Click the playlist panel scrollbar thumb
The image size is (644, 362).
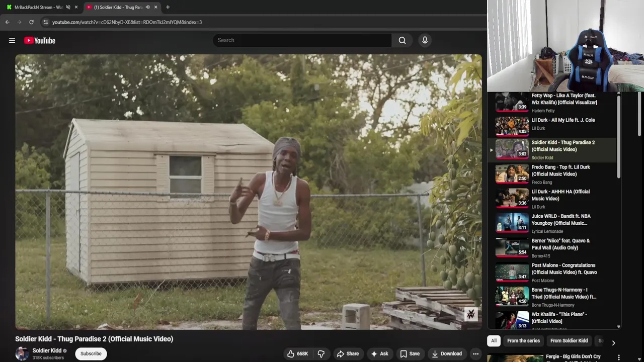(619, 137)
